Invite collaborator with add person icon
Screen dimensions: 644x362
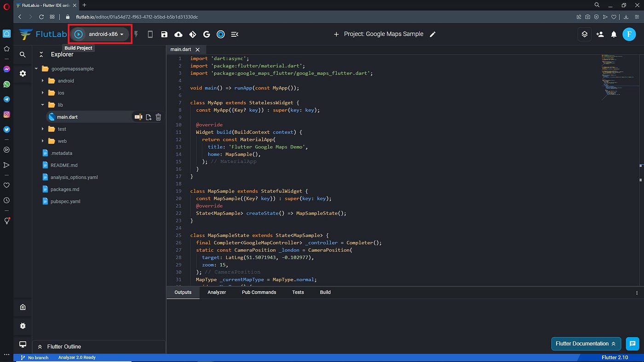[x=600, y=34]
